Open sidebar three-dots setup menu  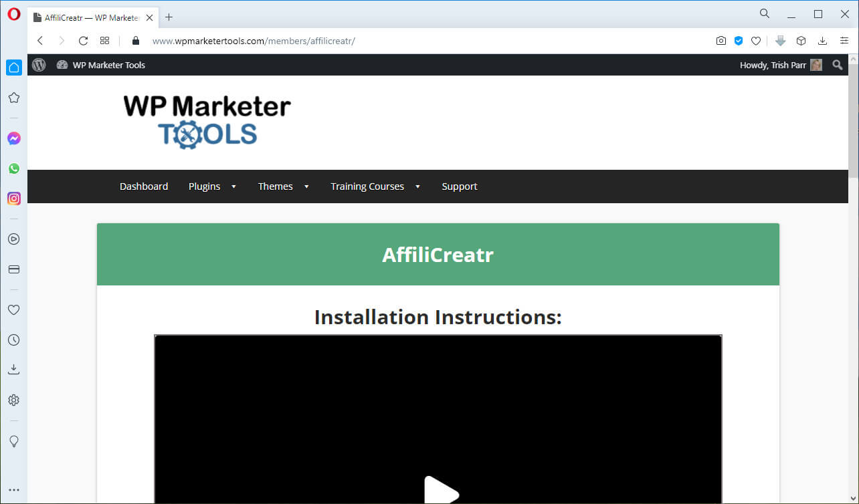click(13, 491)
